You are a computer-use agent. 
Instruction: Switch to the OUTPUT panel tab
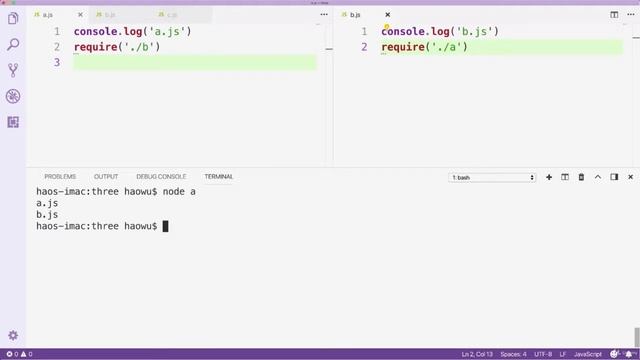coord(106,177)
